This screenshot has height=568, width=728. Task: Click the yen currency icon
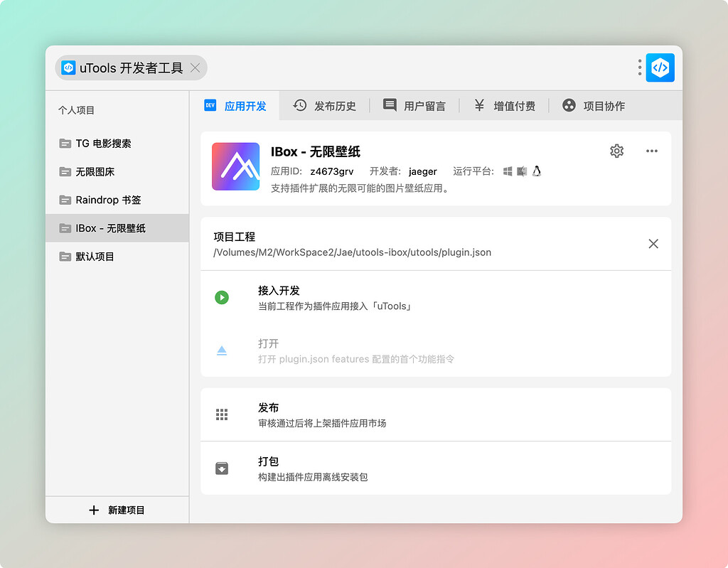point(479,105)
